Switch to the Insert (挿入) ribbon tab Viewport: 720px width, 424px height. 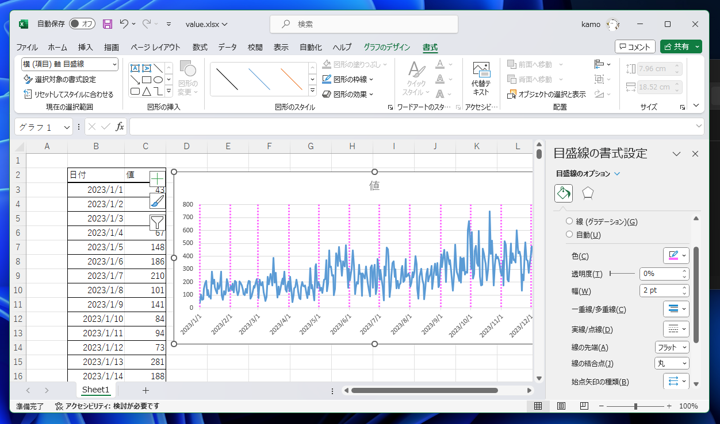[x=85, y=47]
